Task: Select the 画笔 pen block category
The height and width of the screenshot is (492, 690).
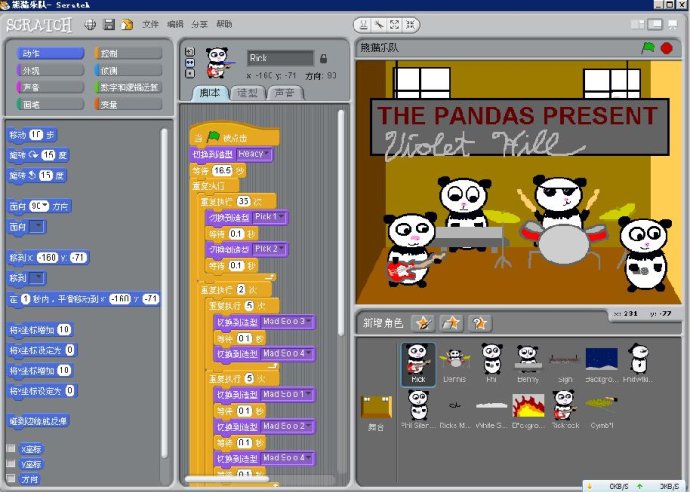Action: 50,104
